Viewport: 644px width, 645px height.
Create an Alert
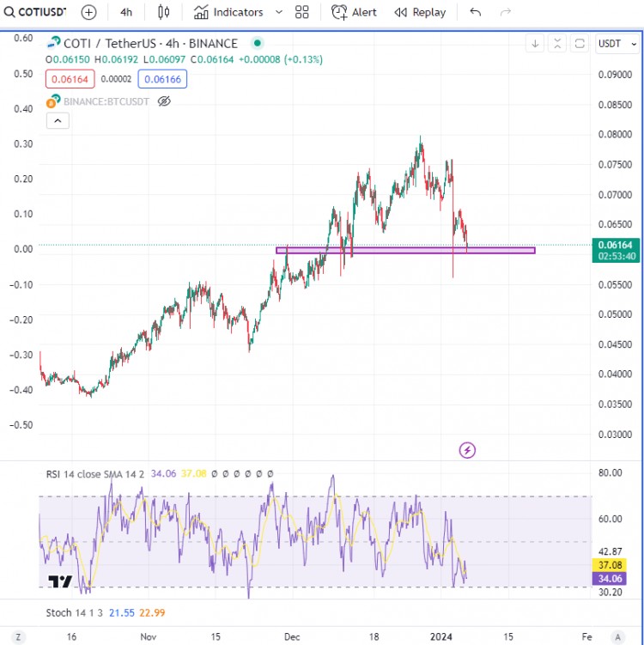pyautogui.click(x=354, y=13)
